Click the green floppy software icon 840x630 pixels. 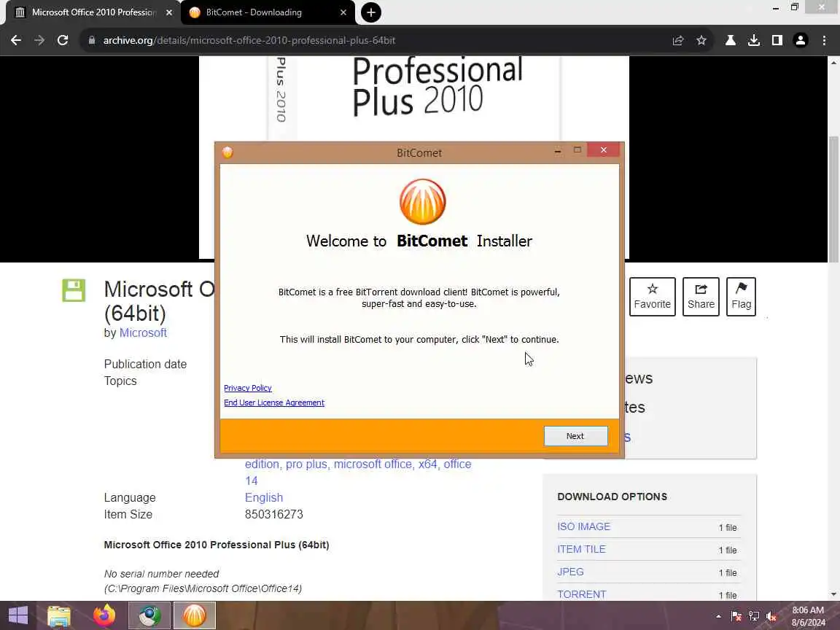(74, 290)
